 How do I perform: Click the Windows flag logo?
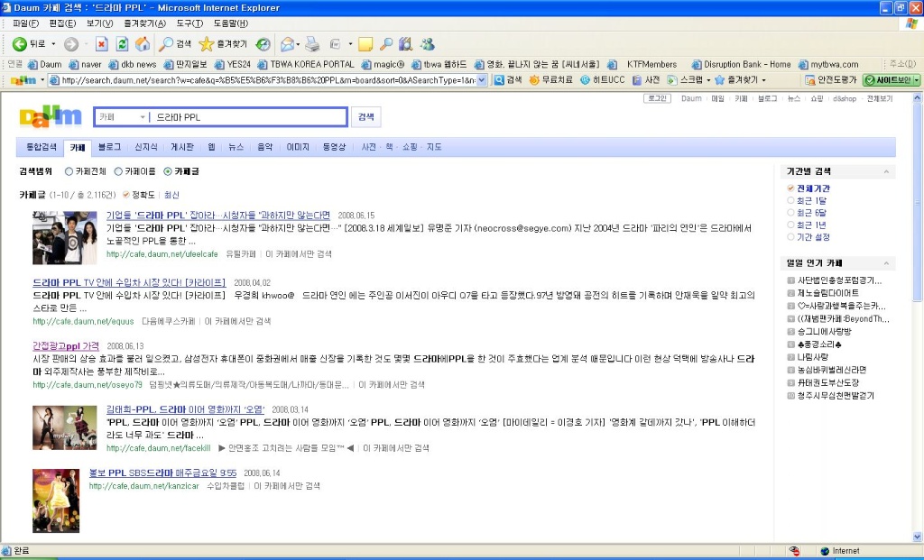click(x=911, y=23)
